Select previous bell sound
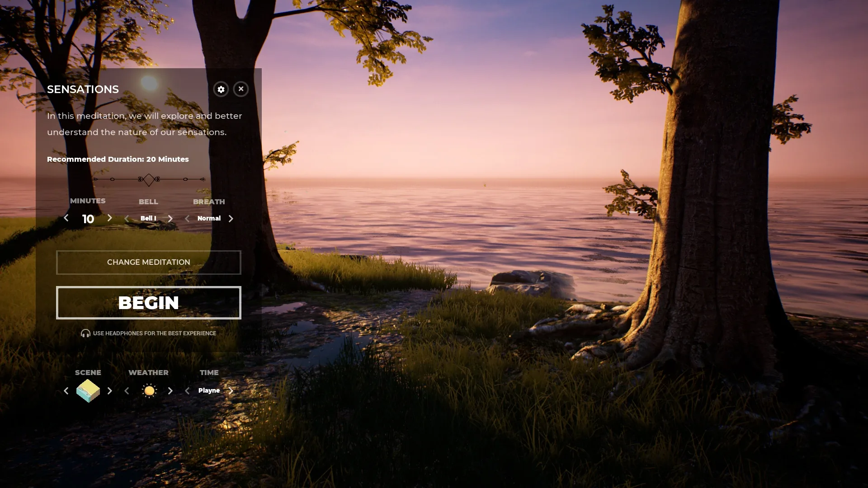 [x=127, y=219]
